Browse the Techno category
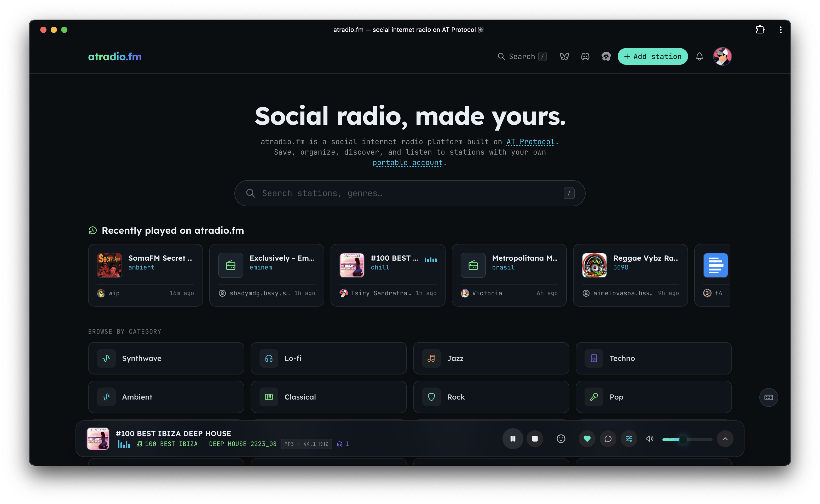This screenshot has width=820, height=504. [x=654, y=358]
